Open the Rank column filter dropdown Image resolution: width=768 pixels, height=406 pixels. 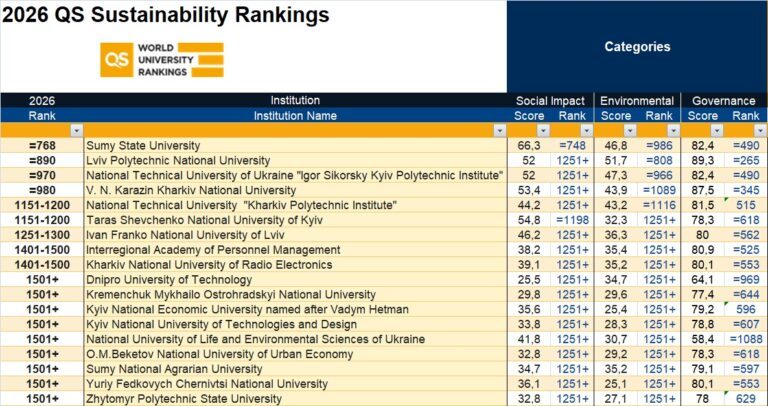(x=76, y=131)
